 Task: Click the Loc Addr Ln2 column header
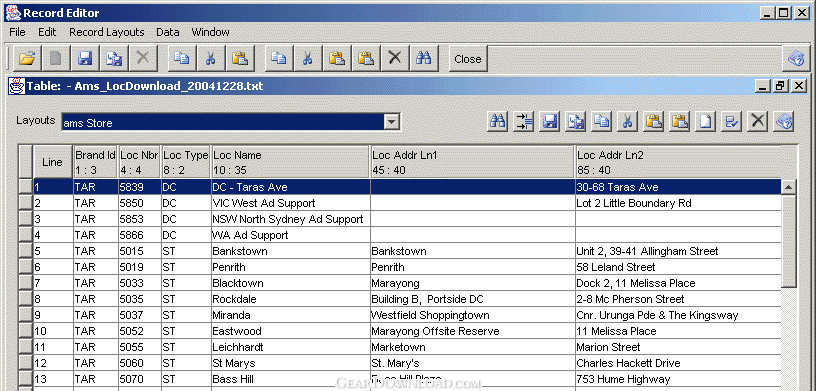point(679,162)
